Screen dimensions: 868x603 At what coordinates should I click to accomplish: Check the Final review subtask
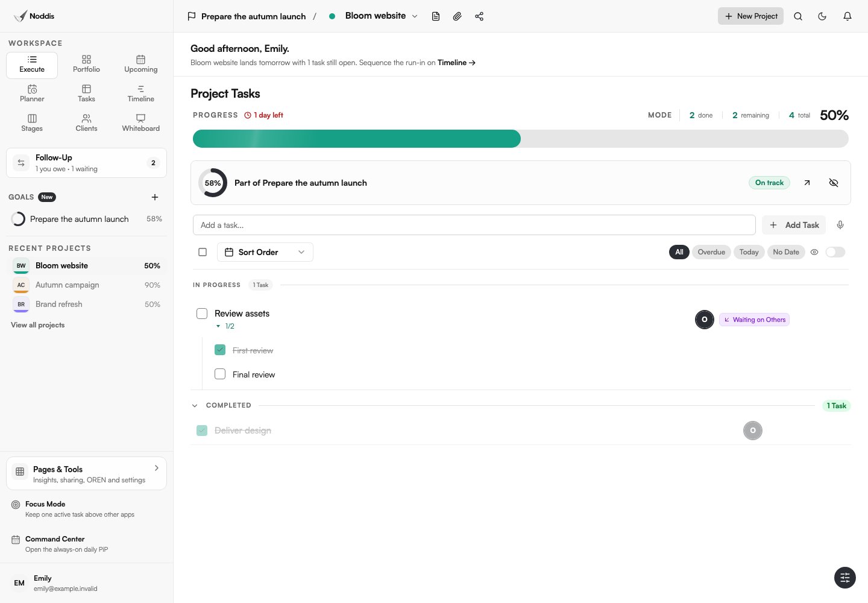pos(220,374)
